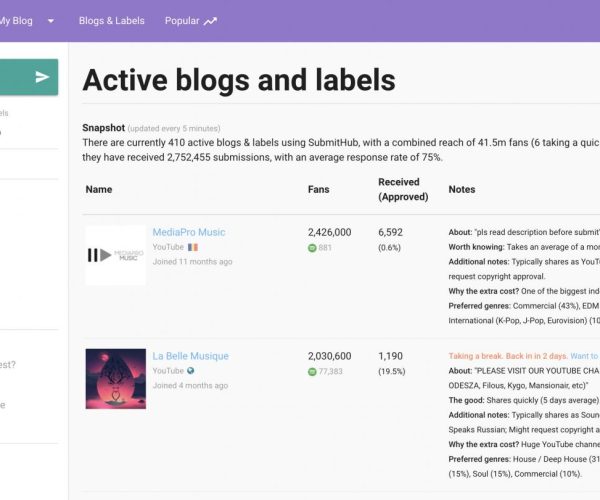Click 'Joined 11 months ago' text

[192, 262]
